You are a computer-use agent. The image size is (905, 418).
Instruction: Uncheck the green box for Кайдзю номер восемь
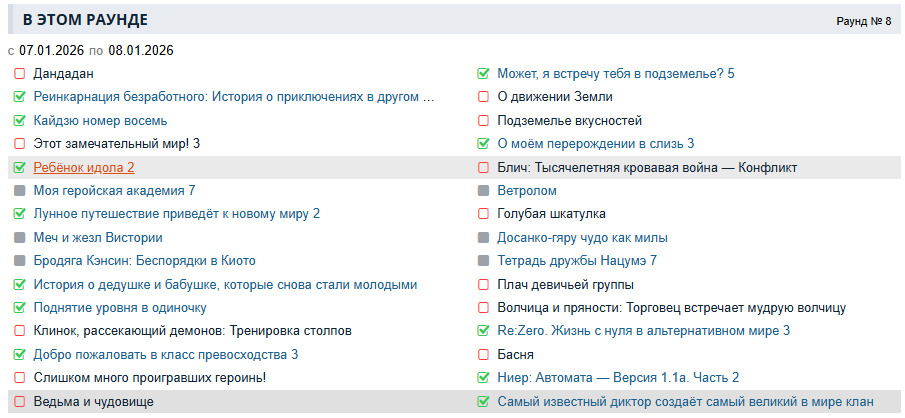(x=20, y=121)
